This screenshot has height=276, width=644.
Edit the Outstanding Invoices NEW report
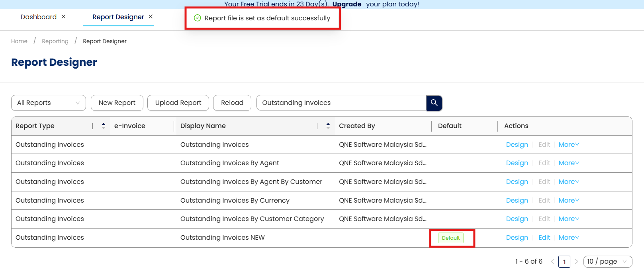click(544, 238)
